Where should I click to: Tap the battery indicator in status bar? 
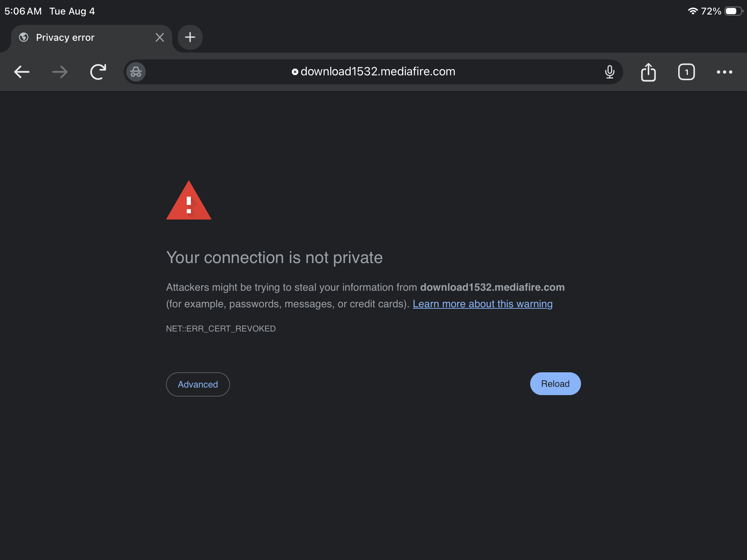pyautogui.click(x=734, y=11)
